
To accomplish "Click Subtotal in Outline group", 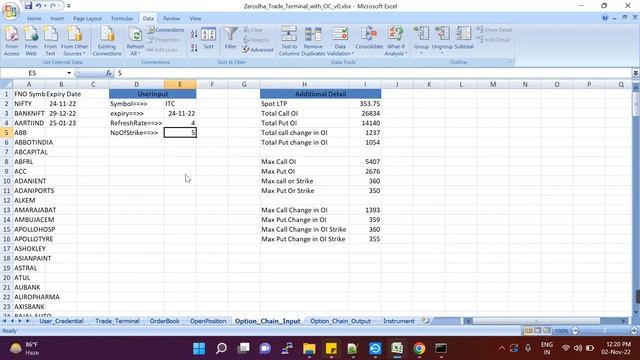I will point(464,38).
